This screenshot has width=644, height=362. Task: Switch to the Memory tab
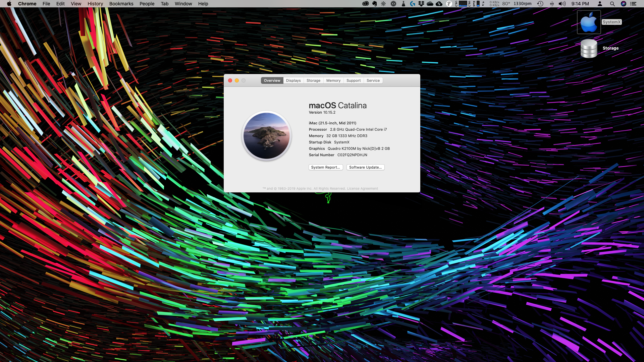click(x=333, y=80)
